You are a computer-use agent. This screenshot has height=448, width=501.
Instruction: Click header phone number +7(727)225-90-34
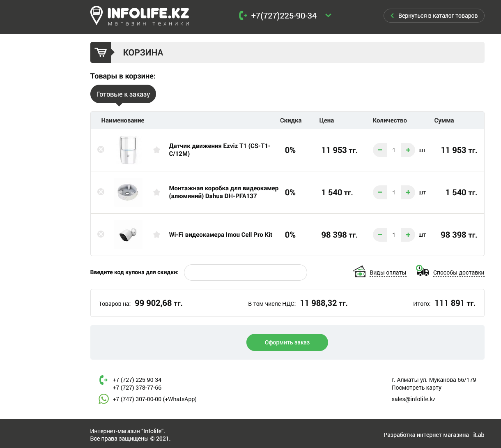[x=284, y=16]
